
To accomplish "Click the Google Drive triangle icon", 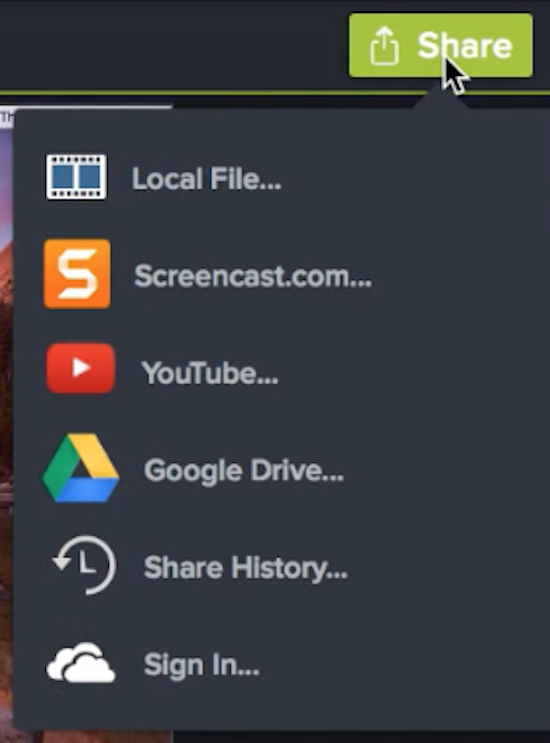I will pos(81,468).
